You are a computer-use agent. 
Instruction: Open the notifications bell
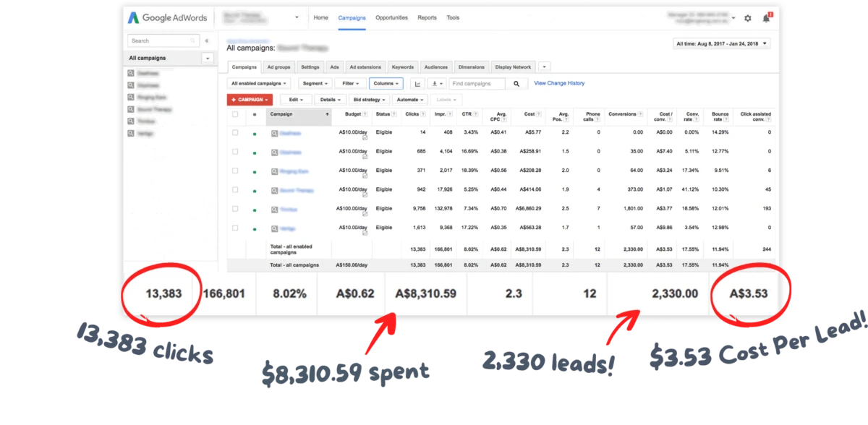pos(766,18)
